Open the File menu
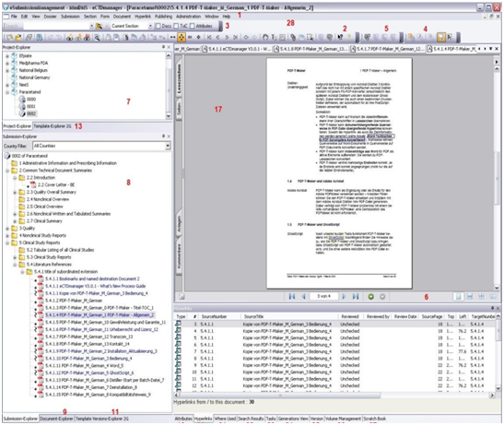Screen dimensions: 504x425 click(x=14, y=17)
